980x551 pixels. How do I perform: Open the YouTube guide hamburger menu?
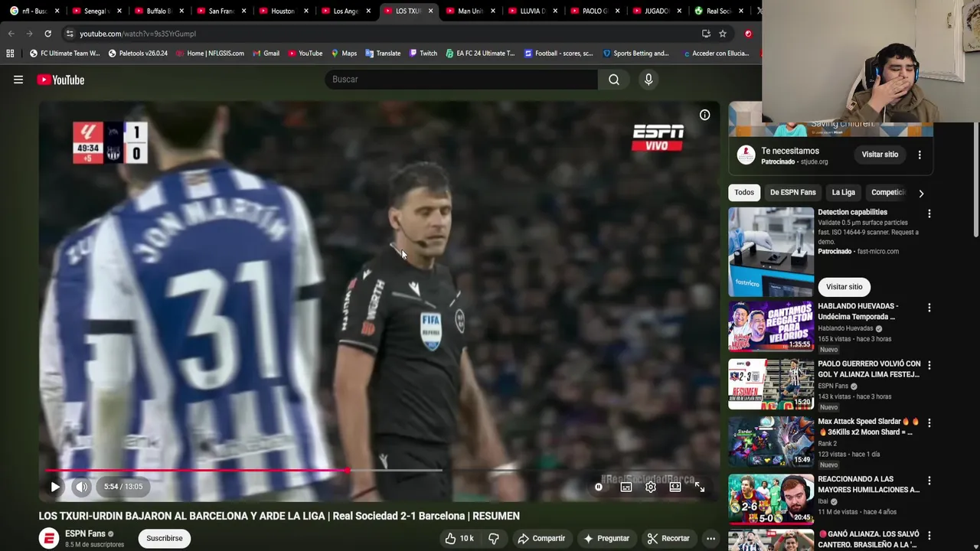point(18,80)
